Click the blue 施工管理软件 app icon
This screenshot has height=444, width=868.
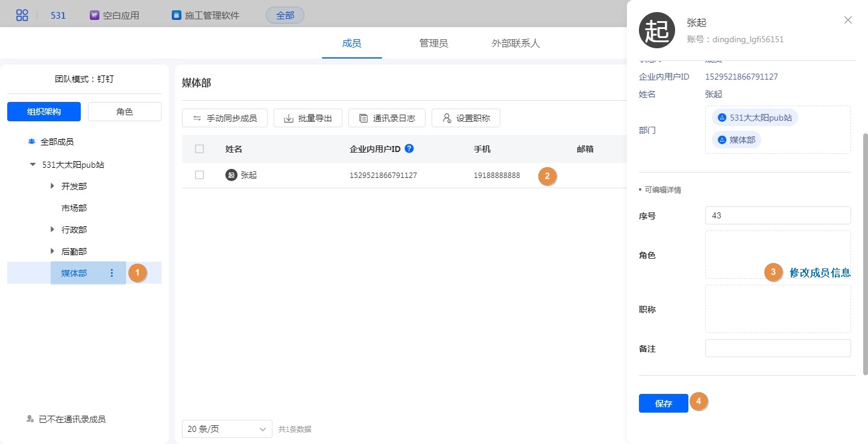(177, 15)
